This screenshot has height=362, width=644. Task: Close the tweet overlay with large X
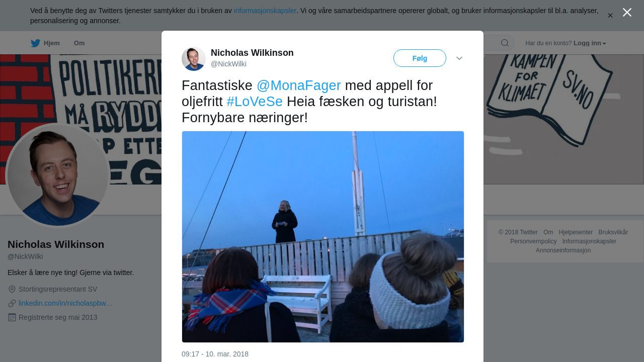pyautogui.click(x=627, y=12)
